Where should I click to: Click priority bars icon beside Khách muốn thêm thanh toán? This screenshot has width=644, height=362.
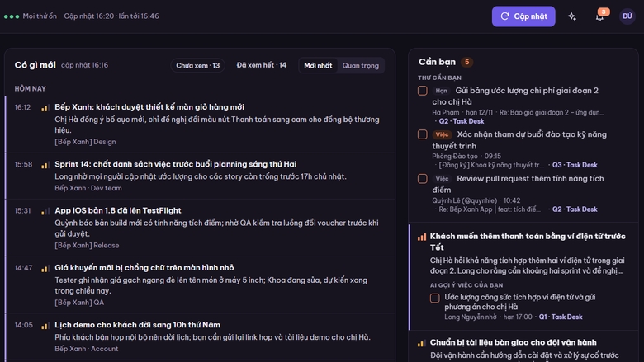coord(421,237)
